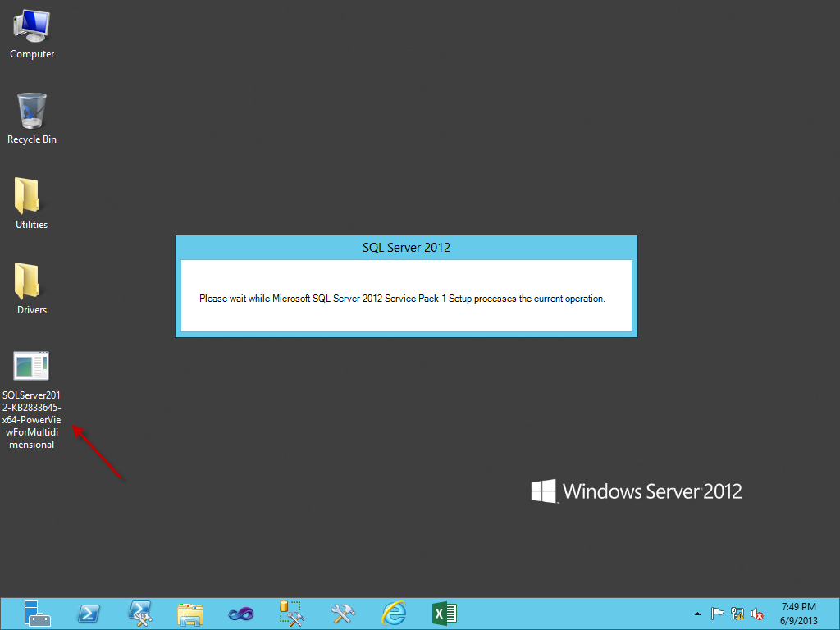Open the hammer and wrench tools taskbar icon
Screen dimensions: 840x630
click(x=343, y=614)
